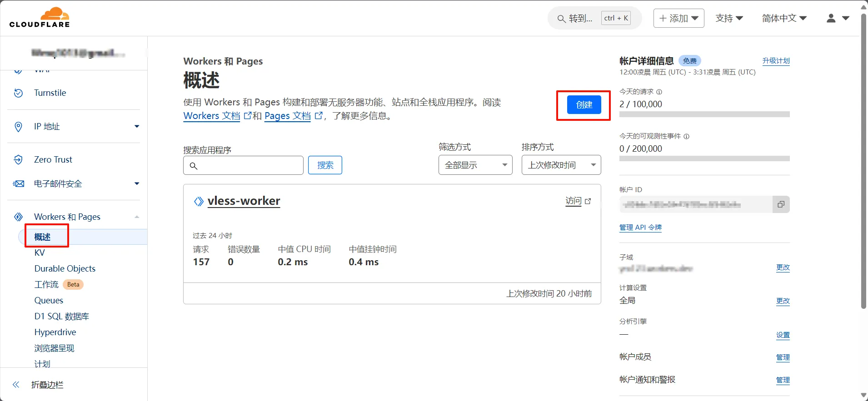This screenshot has width=868, height=401.
Task: Go to D1 SQL 数据库 page
Action: (62, 317)
